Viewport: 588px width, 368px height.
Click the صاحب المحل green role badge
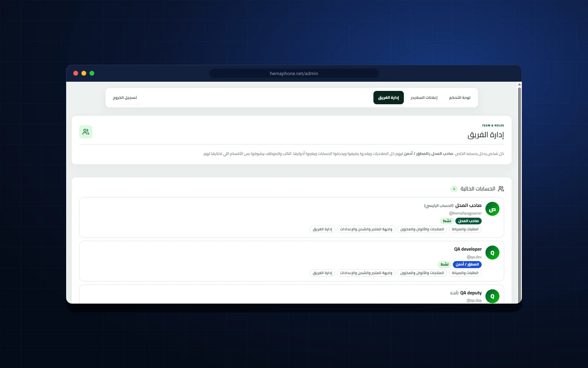pyautogui.click(x=469, y=221)
